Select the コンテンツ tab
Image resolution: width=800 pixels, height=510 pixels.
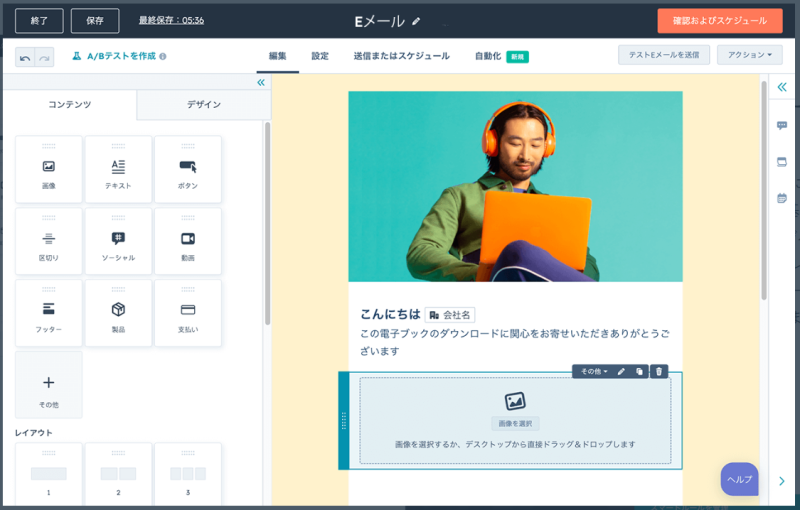click(x=70, y=105)
